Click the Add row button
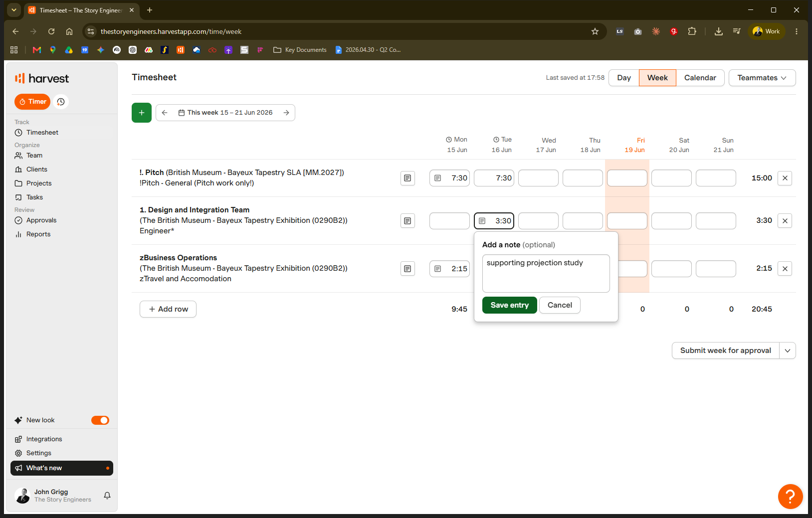The height and width of the screenshot is (518, 812). point(168,309)
